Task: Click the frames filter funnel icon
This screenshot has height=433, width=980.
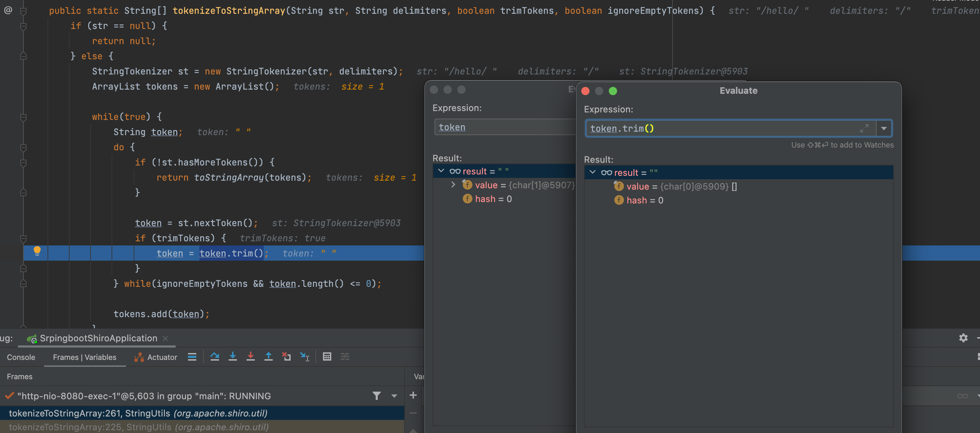Action: tap(376, 396)
